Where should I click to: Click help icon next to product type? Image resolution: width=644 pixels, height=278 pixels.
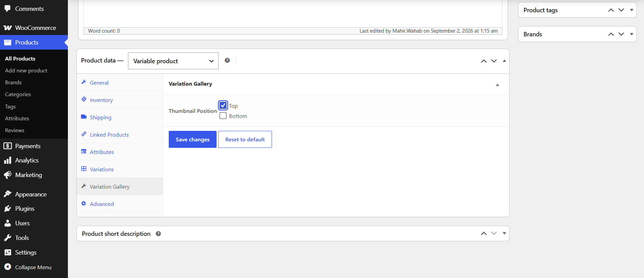[x=227, y=60]
